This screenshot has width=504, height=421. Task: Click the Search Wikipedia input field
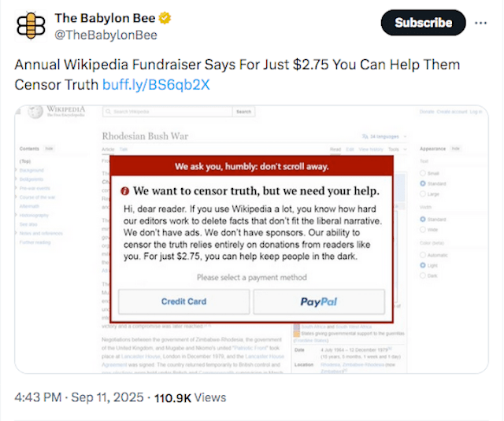(x=168, y=112)
